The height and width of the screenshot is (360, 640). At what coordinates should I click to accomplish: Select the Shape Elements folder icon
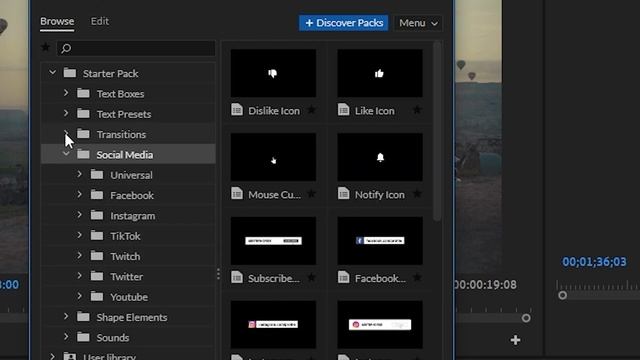coord(83,317)
